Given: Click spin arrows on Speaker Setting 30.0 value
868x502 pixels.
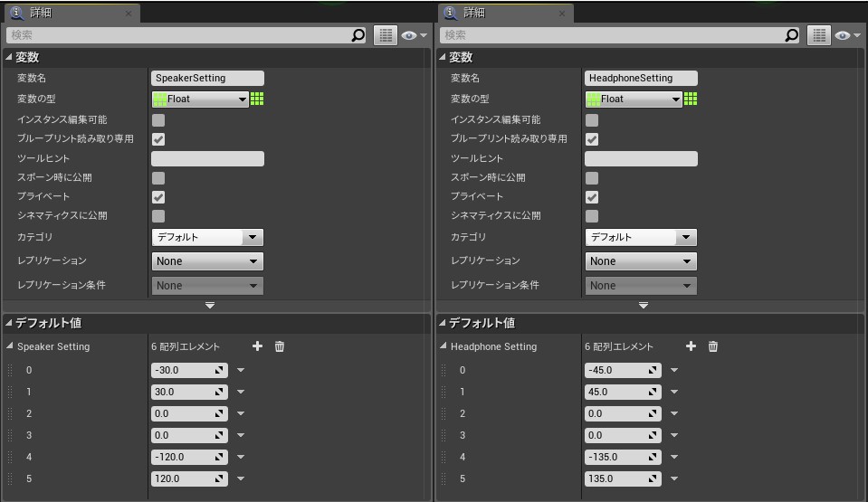Looking at the screenshot, I should pyautogui.click(x=219, y=392).
